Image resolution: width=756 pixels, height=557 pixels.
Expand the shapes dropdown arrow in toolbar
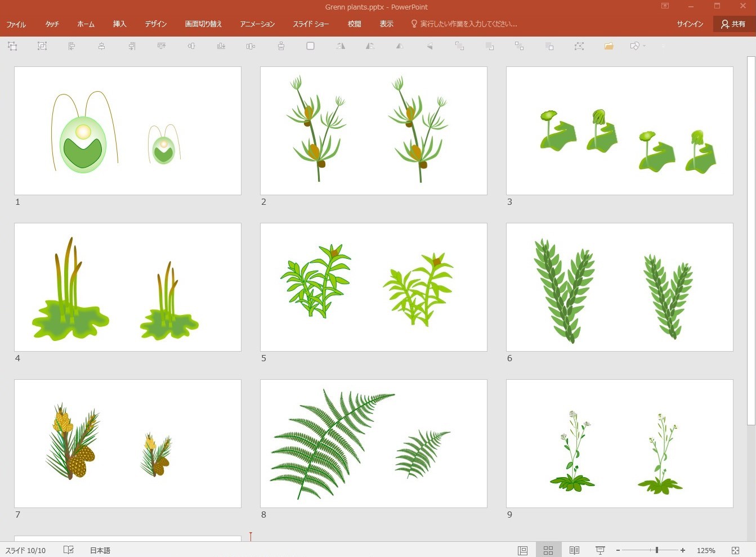point(644,46)
